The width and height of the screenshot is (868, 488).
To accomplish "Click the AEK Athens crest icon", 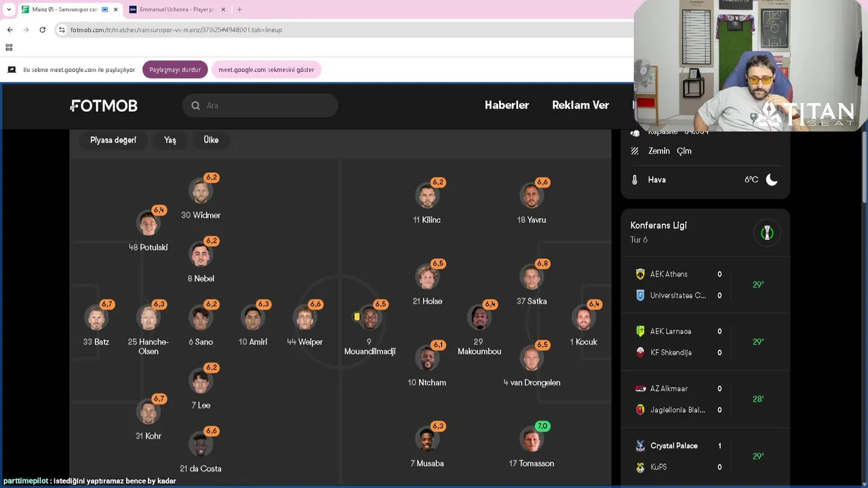I will click(640, 274).
